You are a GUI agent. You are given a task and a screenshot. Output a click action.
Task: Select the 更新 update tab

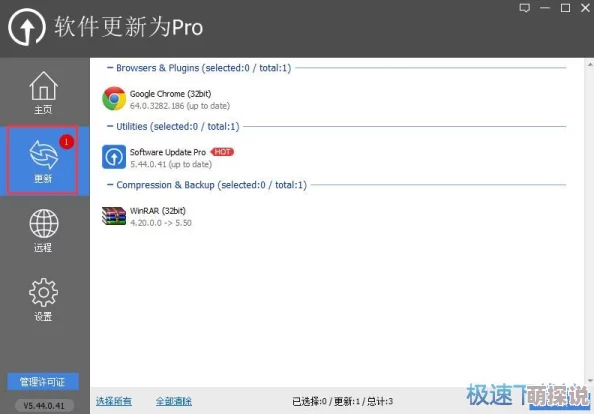pyautogui.click(x=44, y=161)
